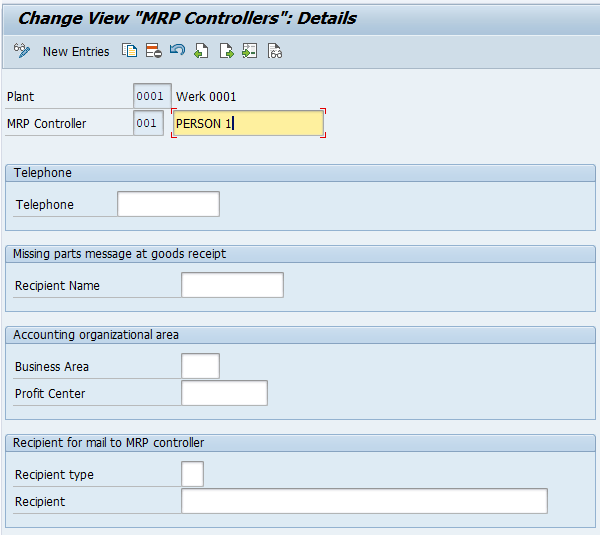Click the Recipient type label
Viewport: 600px width, 535px height.
[x=54, y=475]
